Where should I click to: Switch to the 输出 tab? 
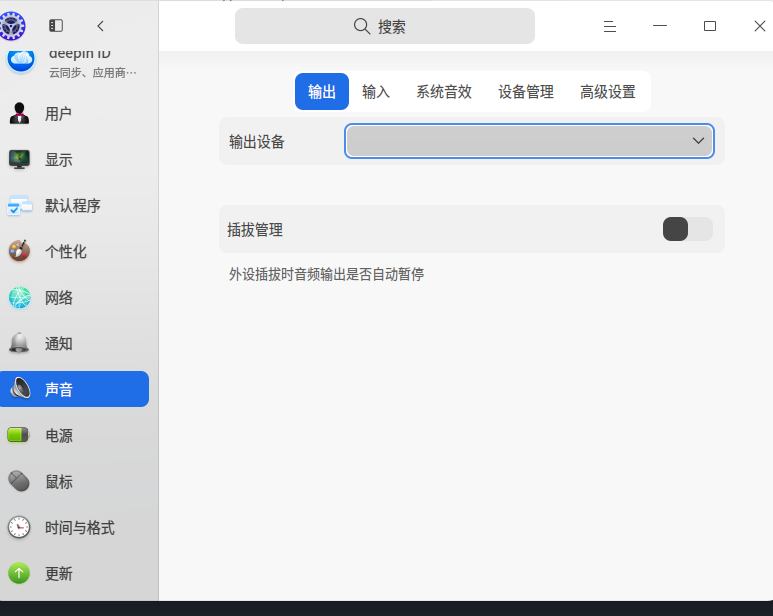coord(322,92)
